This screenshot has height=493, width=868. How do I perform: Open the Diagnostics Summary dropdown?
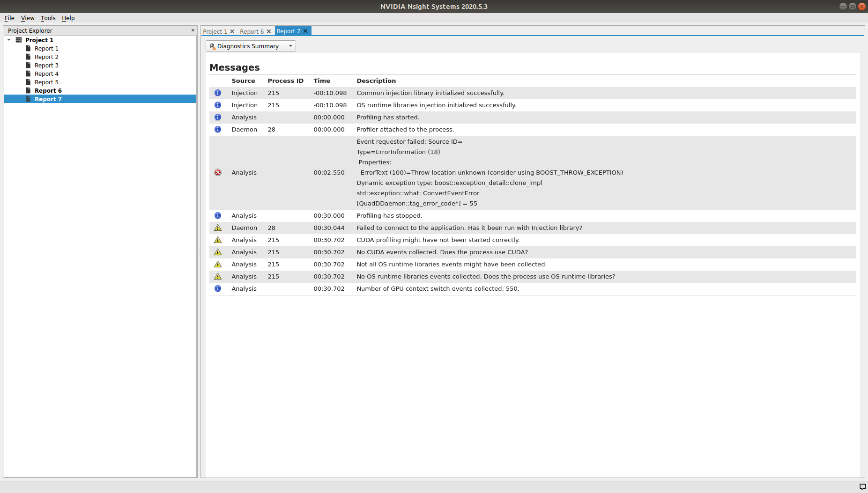coord(251,46)
